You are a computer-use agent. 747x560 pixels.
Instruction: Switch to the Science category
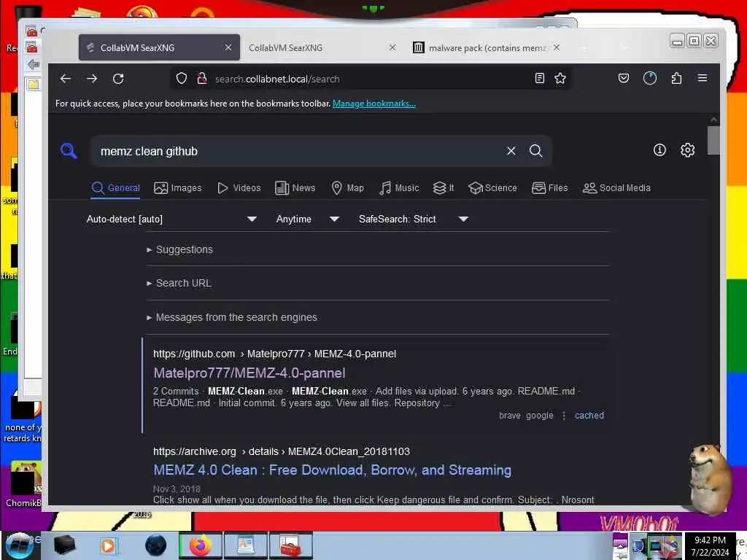492,188
